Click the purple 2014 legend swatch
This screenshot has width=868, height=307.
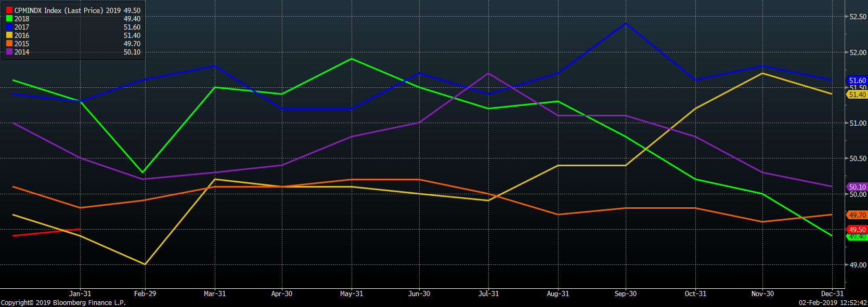[x=9, y=52]
